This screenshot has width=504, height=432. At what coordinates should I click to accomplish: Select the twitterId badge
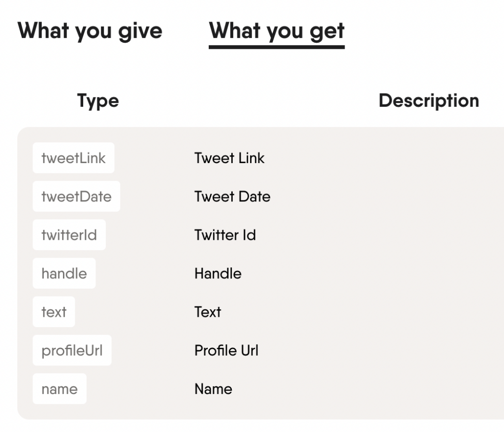click(69, 235)
